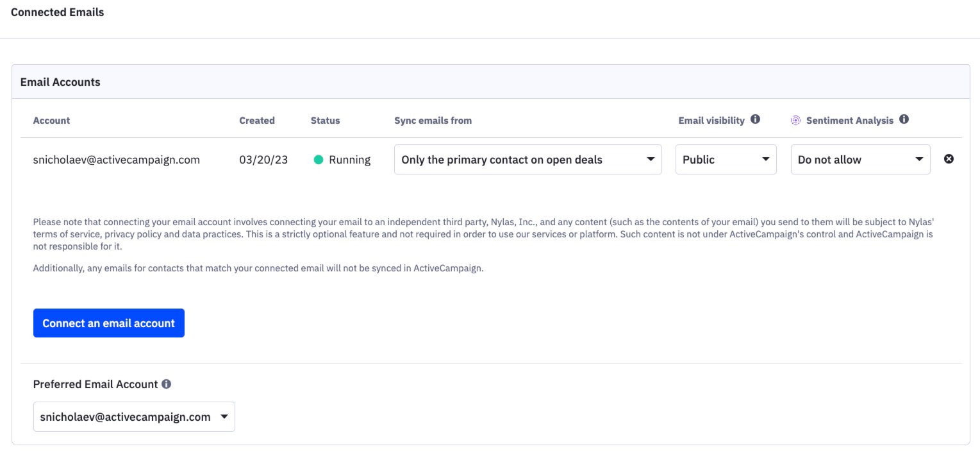Open the Preferred Email Account dropdown
The width and height of the screenshot is (980, 451).
tap(134, 416)
